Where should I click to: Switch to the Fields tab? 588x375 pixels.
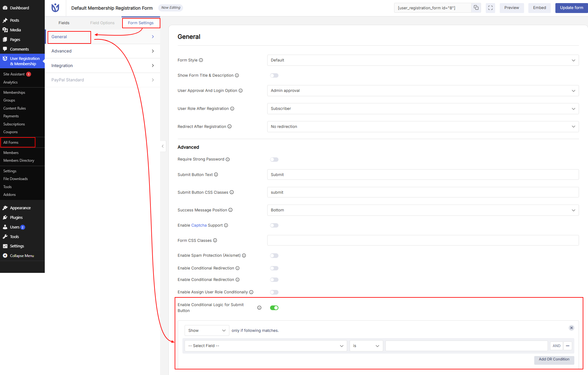pyautogui.click(x=64, y=23)
